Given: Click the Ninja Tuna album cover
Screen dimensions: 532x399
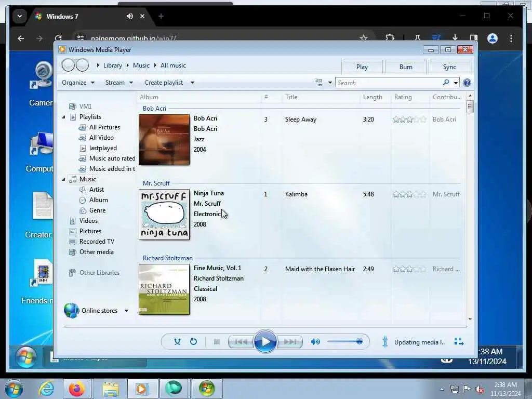Looking at the screenshot, I should click(x=164, y=215).
